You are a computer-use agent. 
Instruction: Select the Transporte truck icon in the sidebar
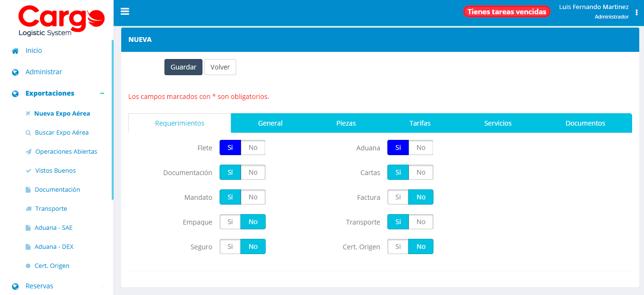tap(29, 208)
